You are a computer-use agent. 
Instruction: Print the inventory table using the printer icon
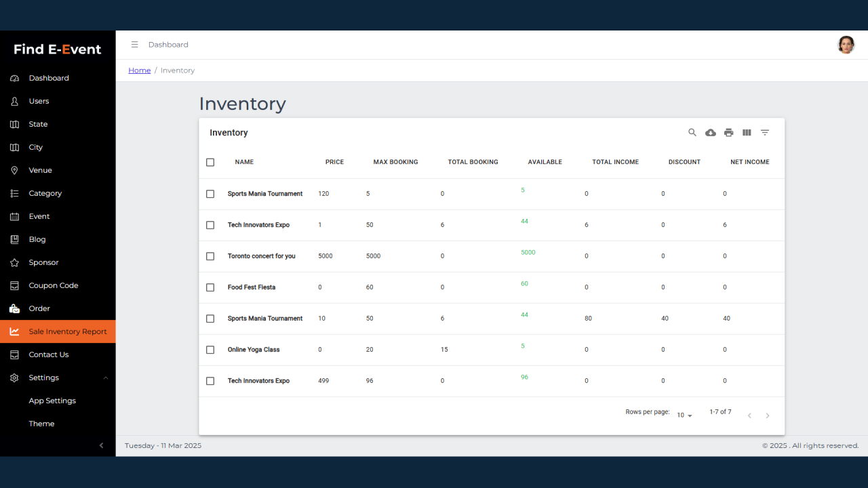click(x=728, y=132)
